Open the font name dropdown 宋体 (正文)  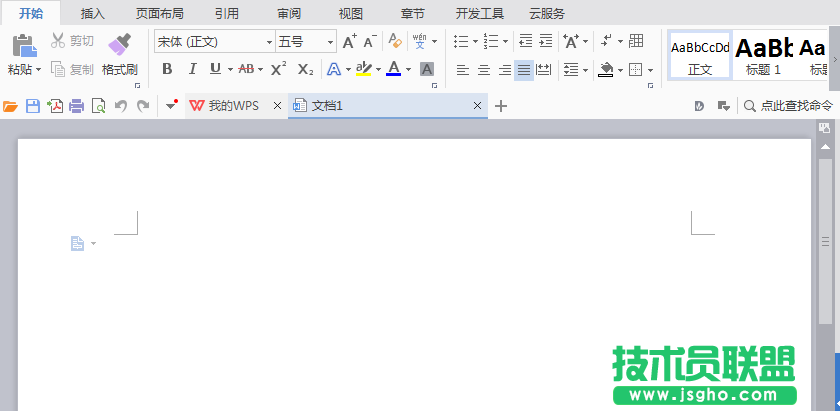click(269, 42)
